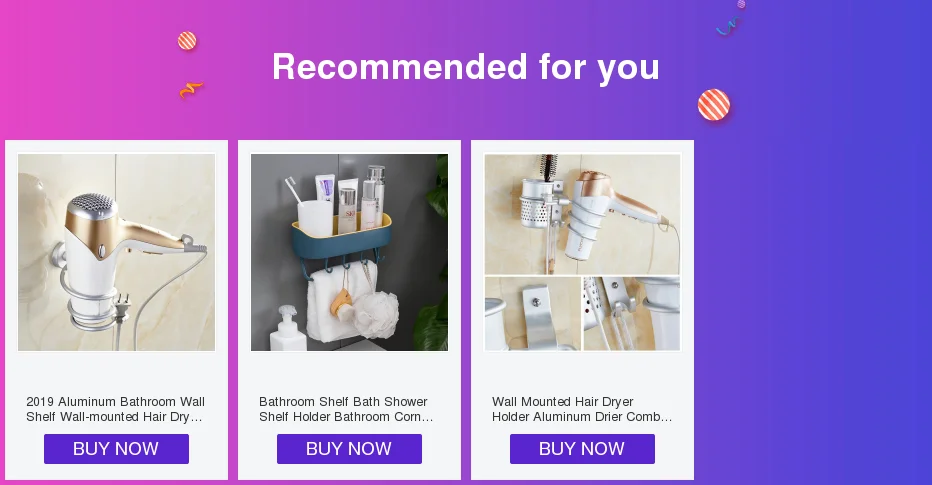Image resolution: width=932 pixels, height=485 pixels.
Task: Open top panel of hair dryer comb holder photo
Action: pyautogui.click(x=582, y=214)
